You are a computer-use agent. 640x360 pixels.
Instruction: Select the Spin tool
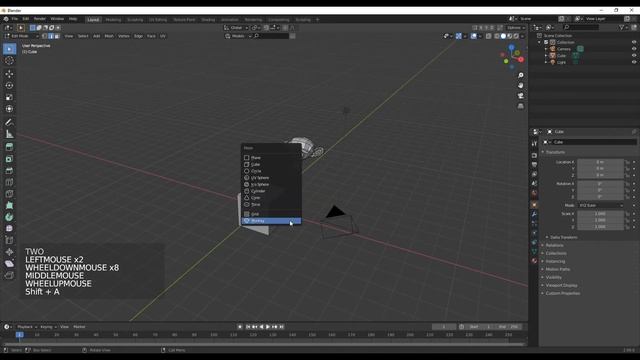coord(9,217)
